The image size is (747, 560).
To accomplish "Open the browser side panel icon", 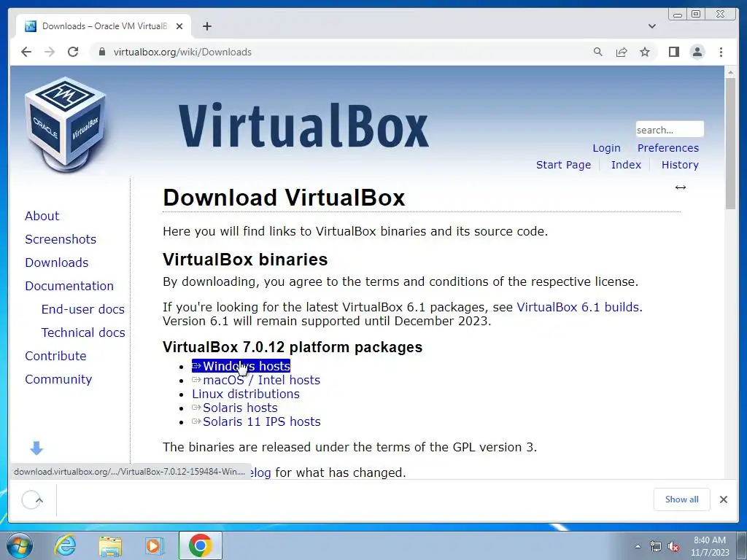I will pyautogui.click(x=673, y=52).
